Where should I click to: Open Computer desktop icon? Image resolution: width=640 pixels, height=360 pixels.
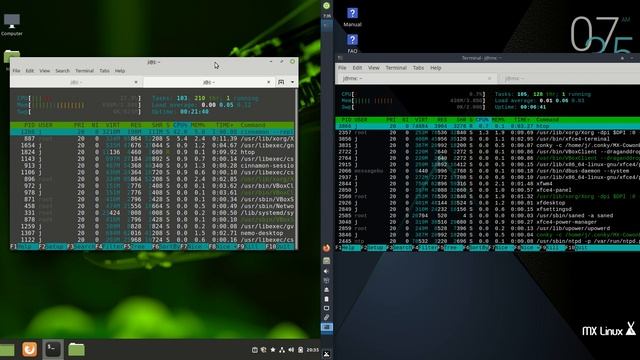pos(11,24)
